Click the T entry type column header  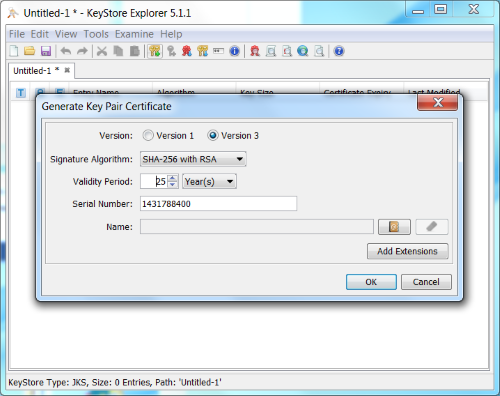pos(21,93)
